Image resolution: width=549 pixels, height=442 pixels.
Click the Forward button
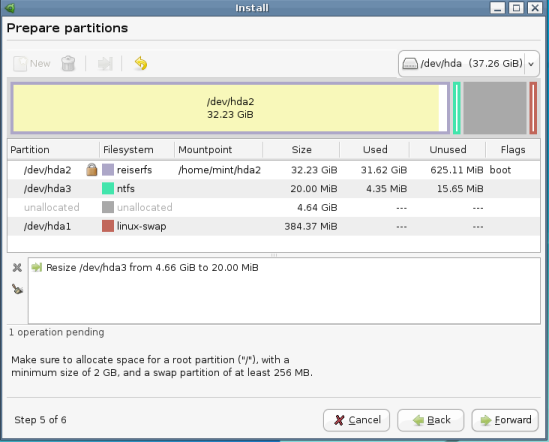click(x=505, y=420)
